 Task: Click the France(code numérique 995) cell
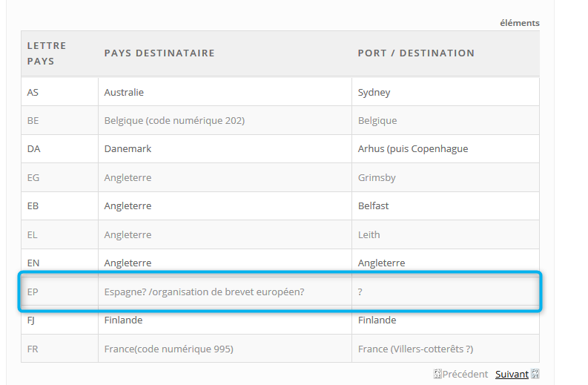click(x=174, y=349)
